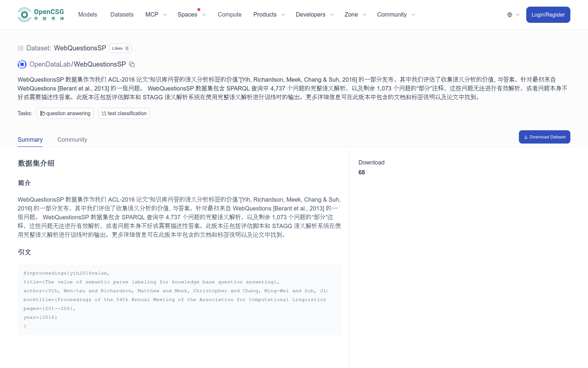588x368 pixels.
Task: Click the Download label in sidebar
Action: click(372, 162)
